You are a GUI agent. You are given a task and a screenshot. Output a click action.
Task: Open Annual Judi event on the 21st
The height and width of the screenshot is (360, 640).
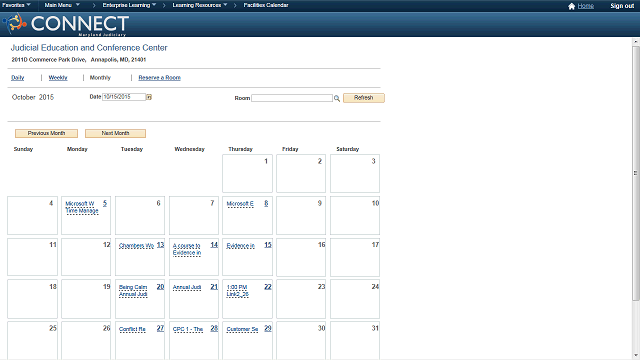tap(187, 287)
